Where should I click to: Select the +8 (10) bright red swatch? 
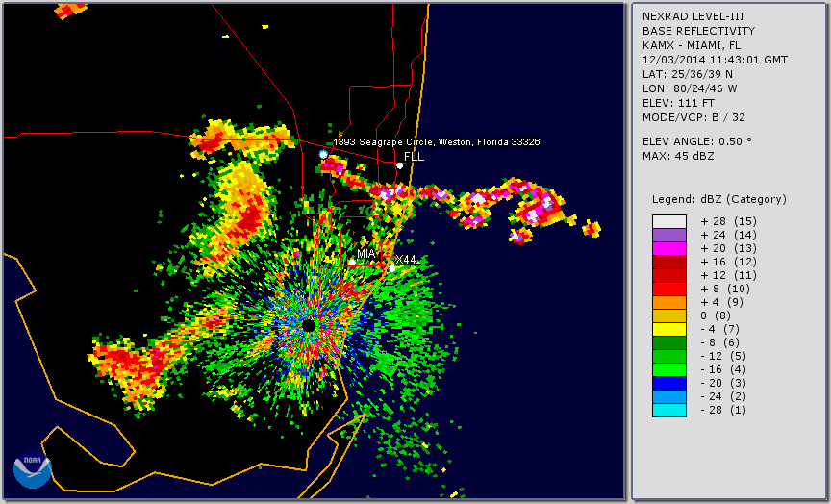point(669,289)
